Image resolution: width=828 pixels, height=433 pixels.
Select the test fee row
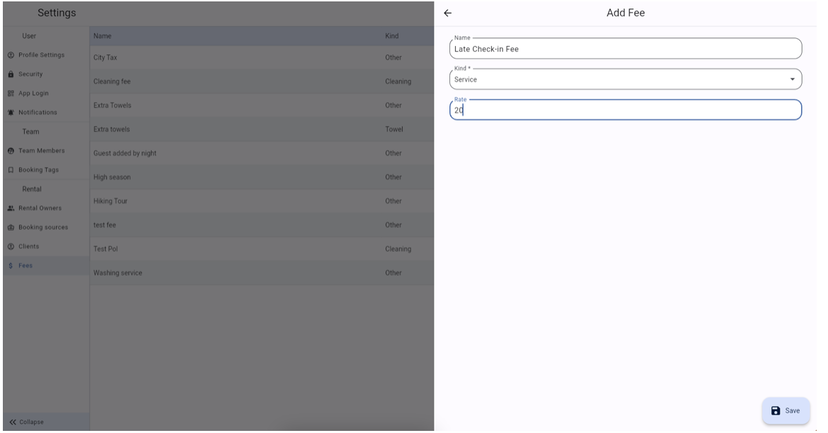[261, 225]
